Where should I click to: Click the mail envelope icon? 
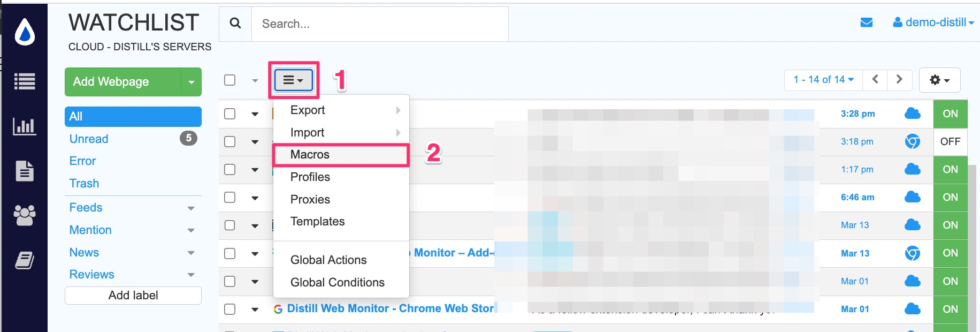click(x=867, y=22)
